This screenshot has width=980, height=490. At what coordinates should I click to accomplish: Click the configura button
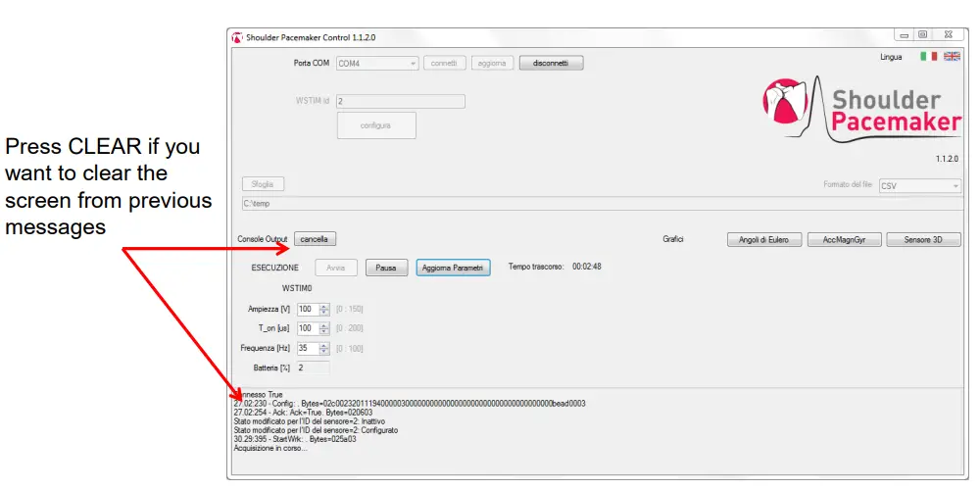pos(376,125)
